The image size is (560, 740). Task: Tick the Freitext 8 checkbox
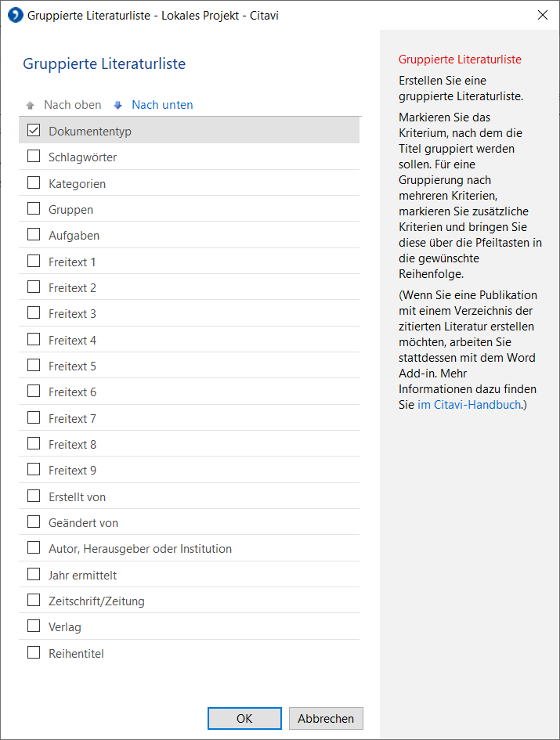click(x=34, y=444)
